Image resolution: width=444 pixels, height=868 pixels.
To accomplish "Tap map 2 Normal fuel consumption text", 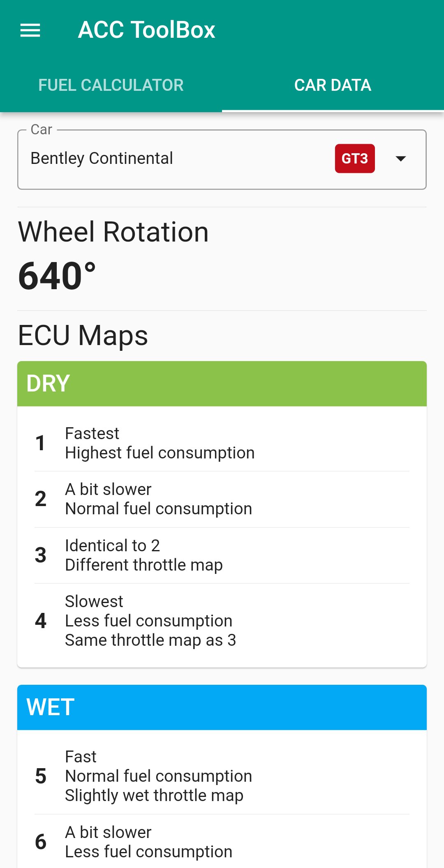I will point(159,509).
